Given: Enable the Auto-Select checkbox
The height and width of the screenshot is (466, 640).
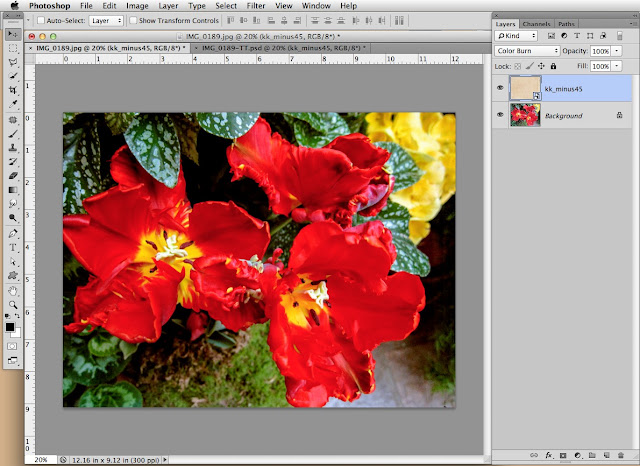Looking at the screenshot, I should (x=41, y=20).
